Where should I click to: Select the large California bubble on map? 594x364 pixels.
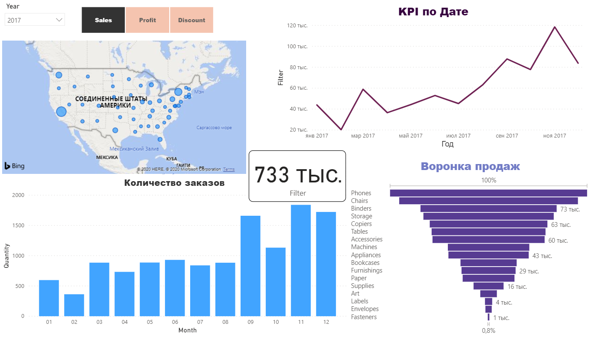61,112
